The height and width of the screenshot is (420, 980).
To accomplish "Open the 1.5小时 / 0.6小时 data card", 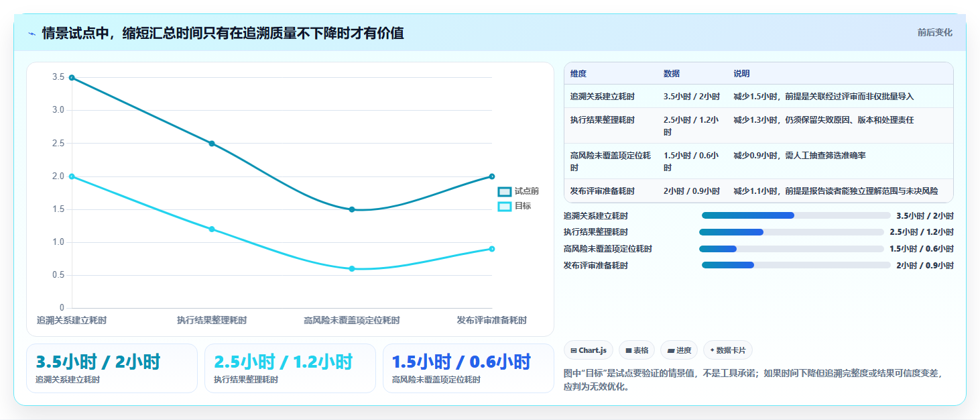I will point(469,368).
